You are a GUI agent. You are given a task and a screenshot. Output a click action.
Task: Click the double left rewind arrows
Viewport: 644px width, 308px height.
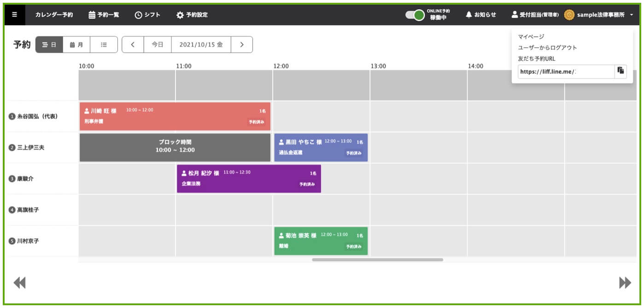coord(19,282)
